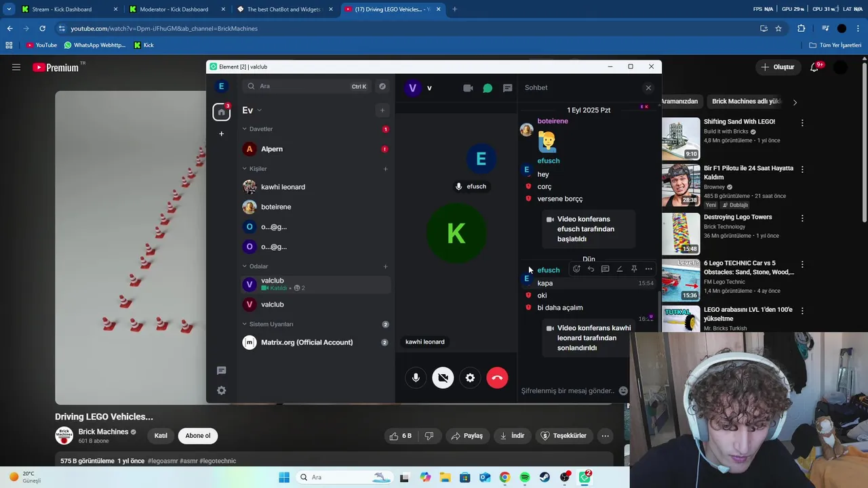Reply to the kapa message
The height and width of the screenshot is (488, 868).
click(591, 269)
